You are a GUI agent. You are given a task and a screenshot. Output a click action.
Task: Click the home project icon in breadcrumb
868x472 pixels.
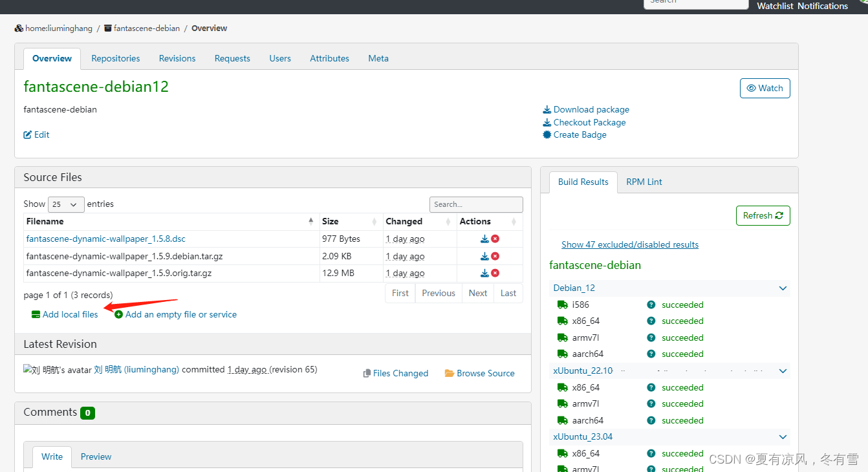point(19,28)
